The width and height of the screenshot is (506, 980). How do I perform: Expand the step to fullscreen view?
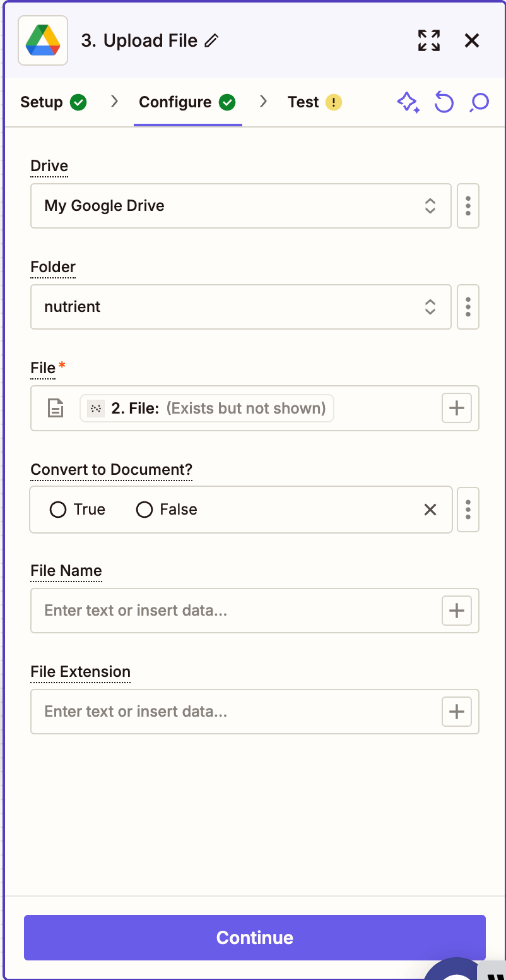(428, 40)
